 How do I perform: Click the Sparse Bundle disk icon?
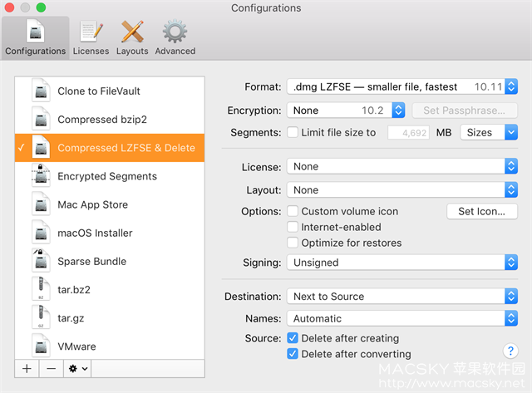41,261
